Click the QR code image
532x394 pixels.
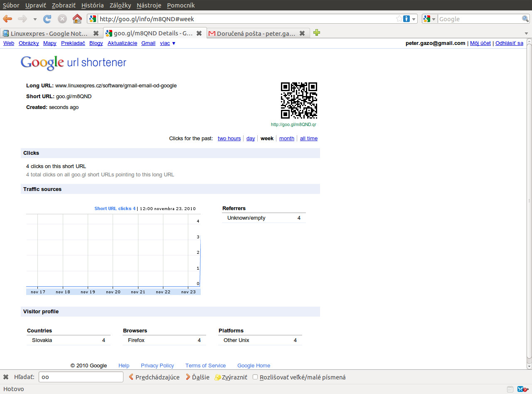tap(299, 100)
